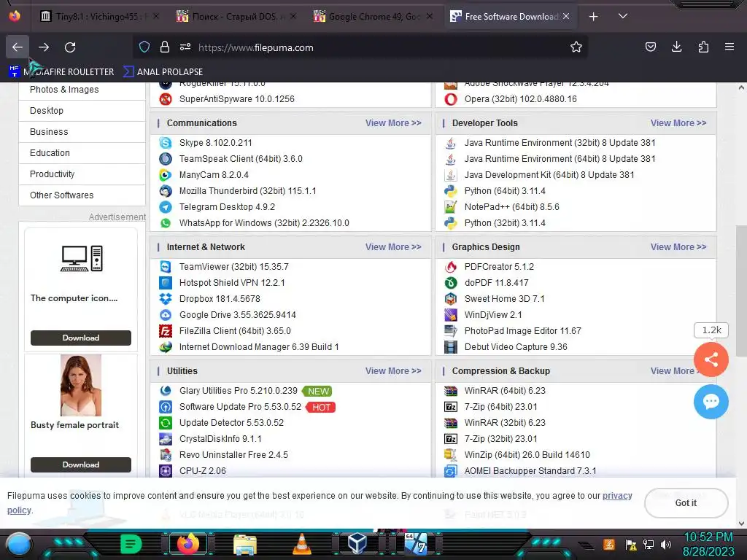Click View More for Utilities
Viewport: 747px width, 560px height.
(393, 371)
